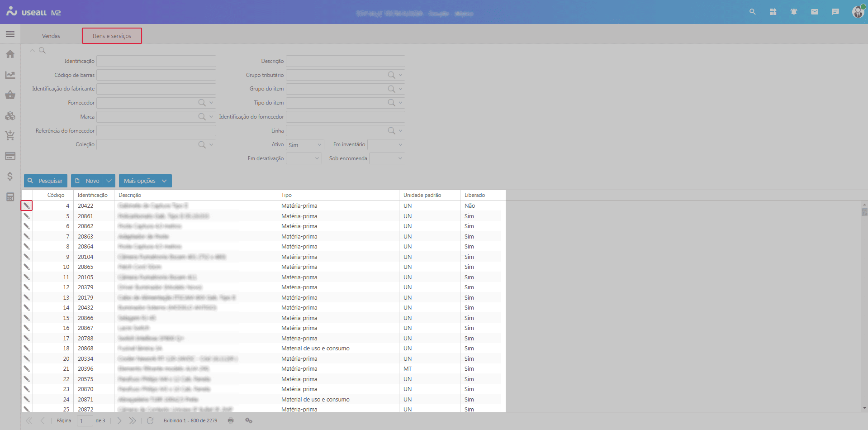Edit item 20422 with pencil icon
This screenshot has height=430, width=868.
[27, 205]
